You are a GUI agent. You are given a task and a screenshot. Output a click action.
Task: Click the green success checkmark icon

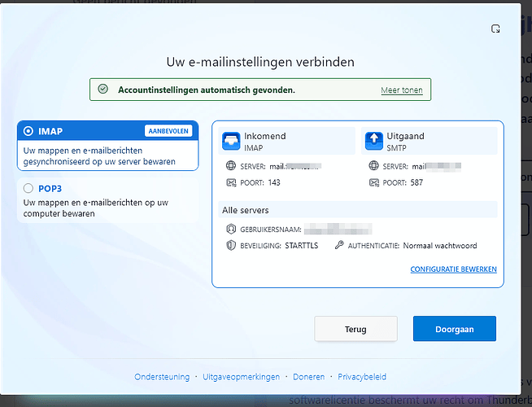coord(102,89)
